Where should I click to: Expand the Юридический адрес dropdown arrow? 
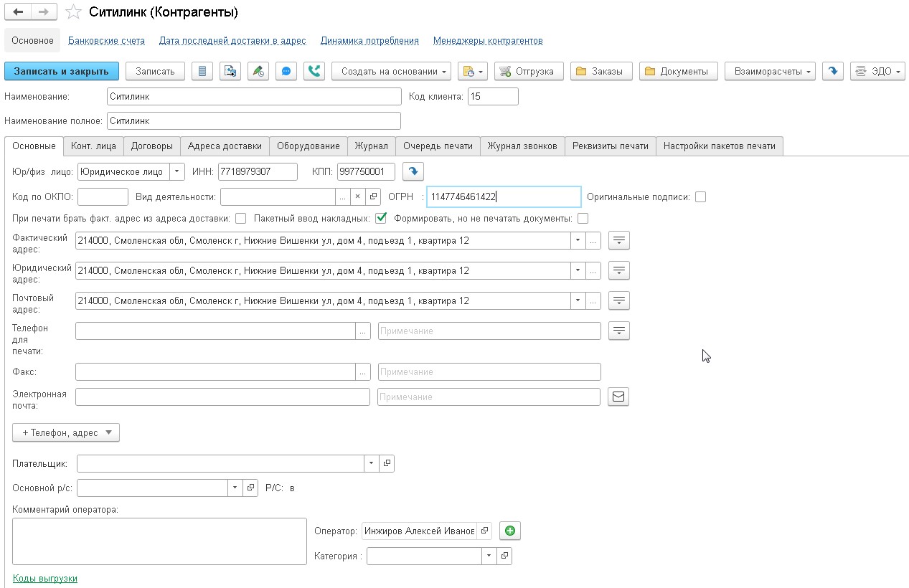point(578,270)
